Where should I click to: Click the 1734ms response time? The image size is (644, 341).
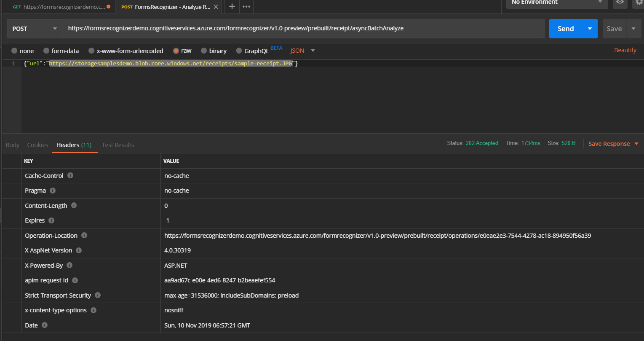(530, 143)
